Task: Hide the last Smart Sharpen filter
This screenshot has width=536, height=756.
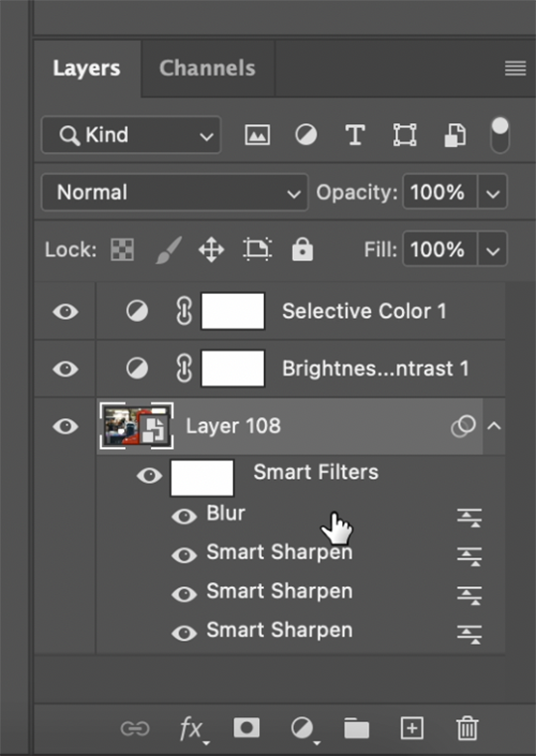Action: (184, 633)
